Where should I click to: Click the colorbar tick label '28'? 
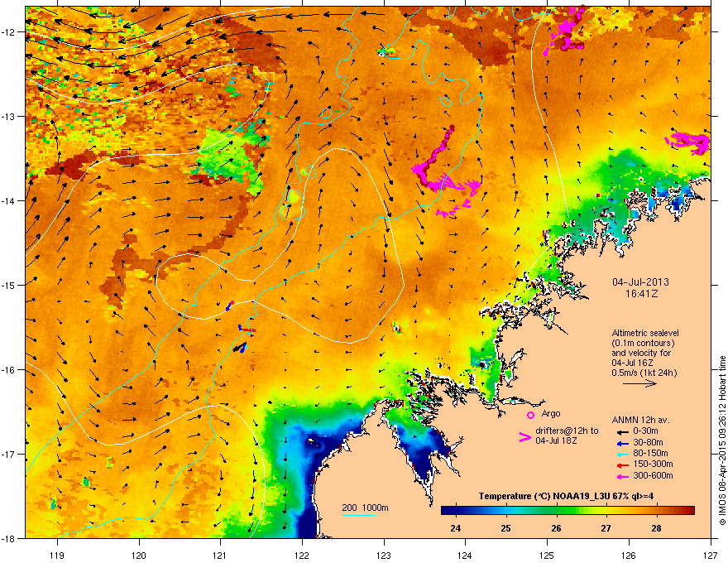(656, 528)
